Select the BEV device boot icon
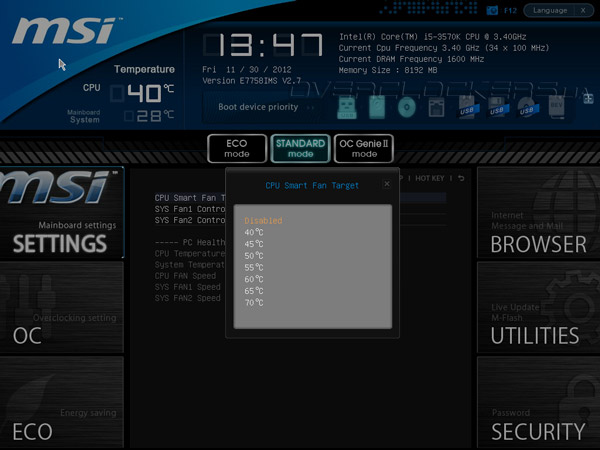The width and height of the screenshot is (600, 450). 556,107
